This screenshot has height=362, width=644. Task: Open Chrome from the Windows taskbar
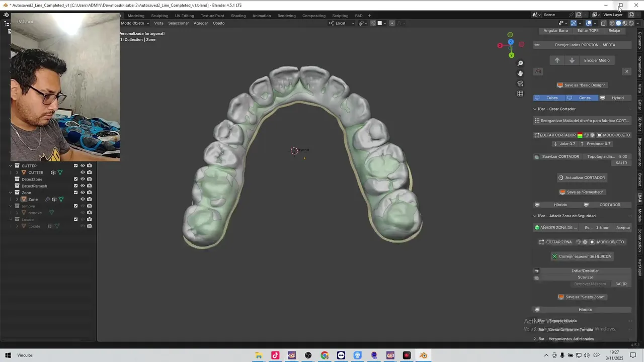tap(325, 355)
